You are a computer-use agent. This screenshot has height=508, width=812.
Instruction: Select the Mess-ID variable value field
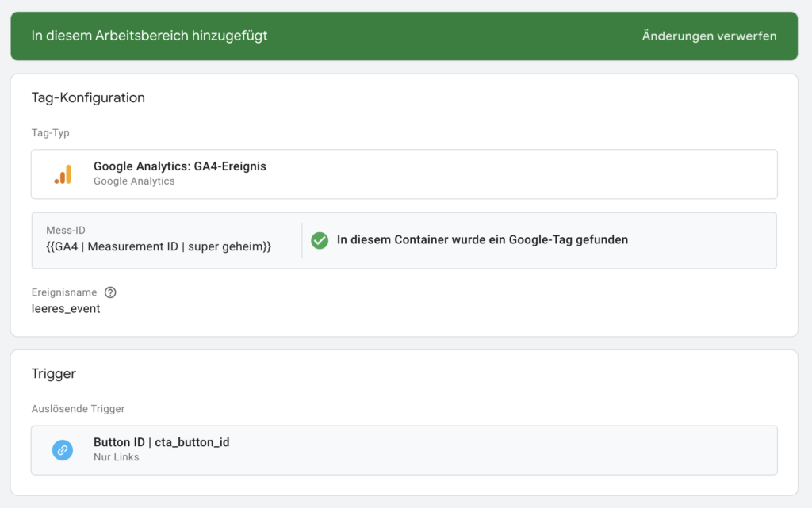159,246
